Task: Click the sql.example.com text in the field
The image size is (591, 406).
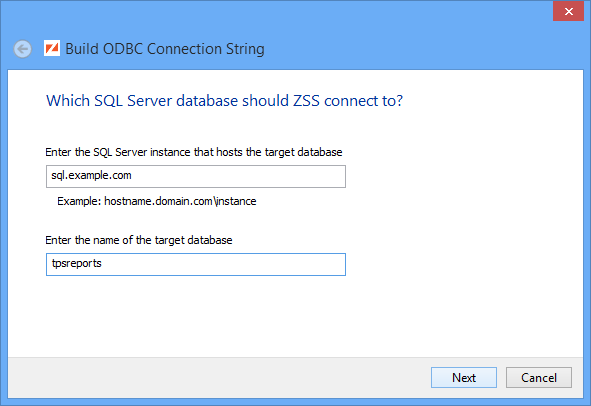Action: coord(92,175)
